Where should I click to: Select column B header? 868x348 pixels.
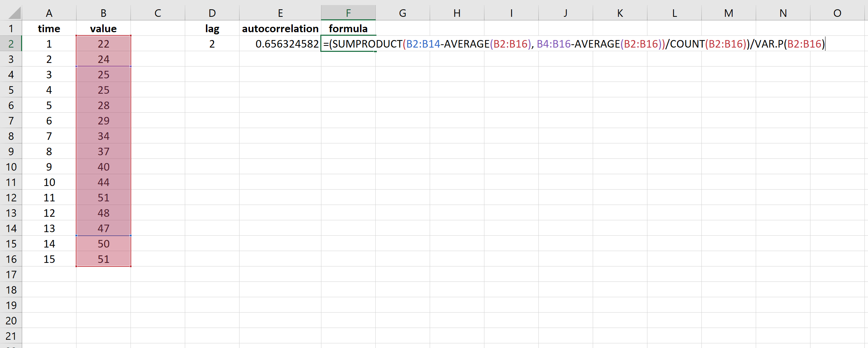(103, 13)
